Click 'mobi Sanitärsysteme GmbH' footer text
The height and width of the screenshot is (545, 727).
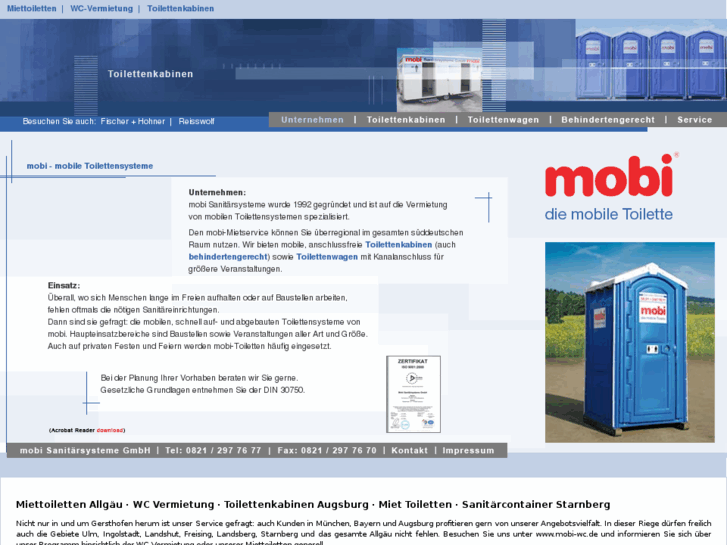tap(85, 450)
